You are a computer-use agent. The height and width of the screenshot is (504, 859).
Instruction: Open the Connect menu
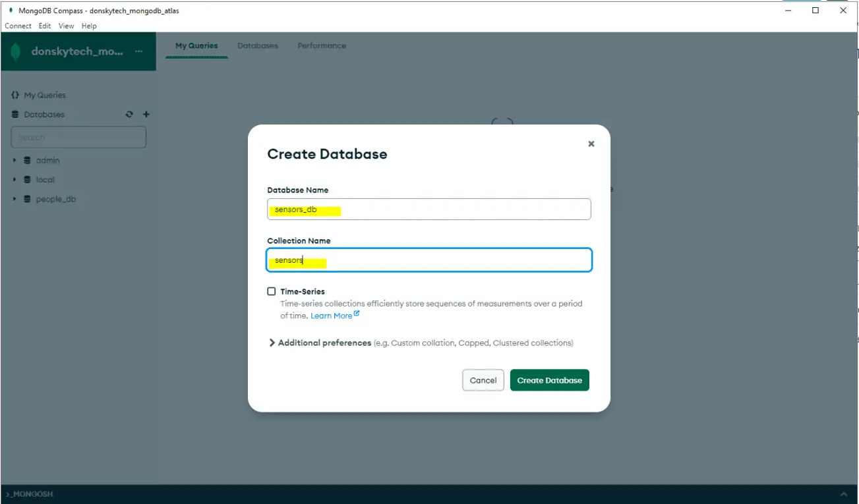pyautogui.click(x=18, y=26)
